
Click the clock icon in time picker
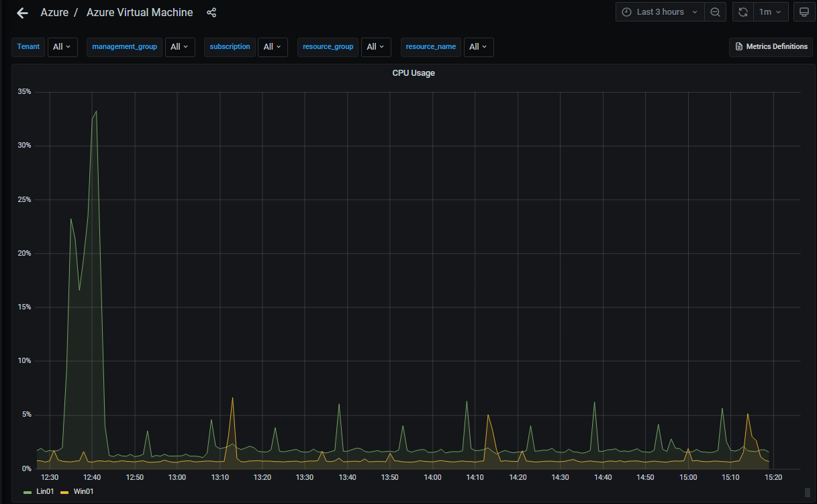coord(626,11)
